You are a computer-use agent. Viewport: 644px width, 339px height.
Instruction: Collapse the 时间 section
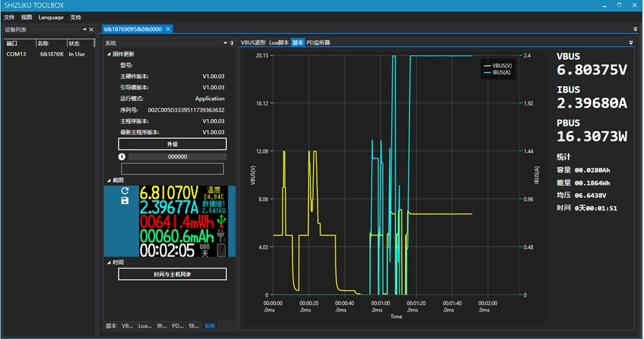coord(109,262)
